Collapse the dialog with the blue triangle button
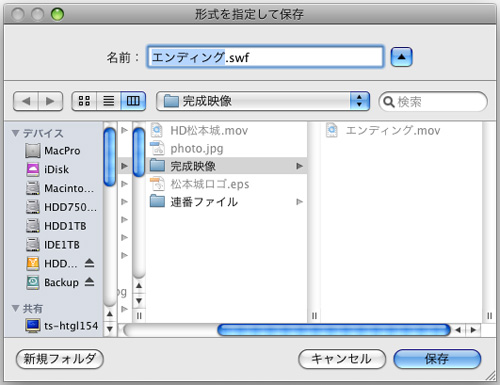Viewport: 500px width, 385px height. click(x=401, y=57)
